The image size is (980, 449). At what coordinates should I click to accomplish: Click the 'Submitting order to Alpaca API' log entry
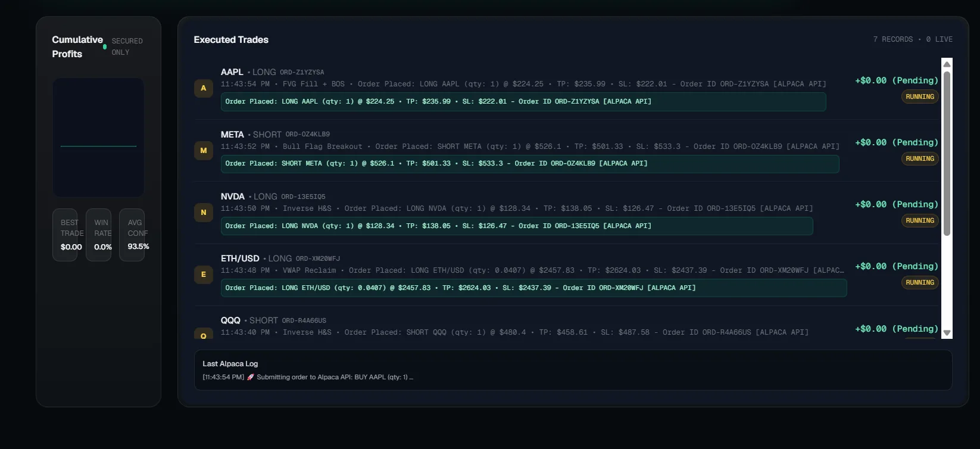pos(308,377)
